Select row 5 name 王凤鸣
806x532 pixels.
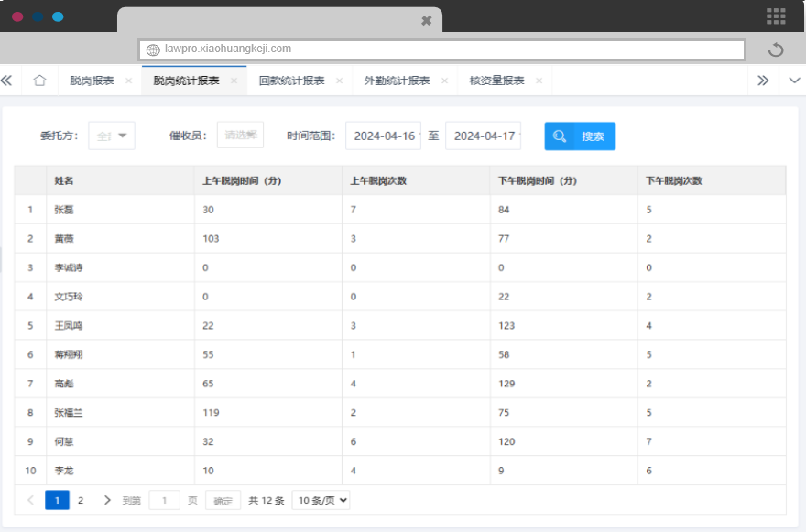(69, 325)
